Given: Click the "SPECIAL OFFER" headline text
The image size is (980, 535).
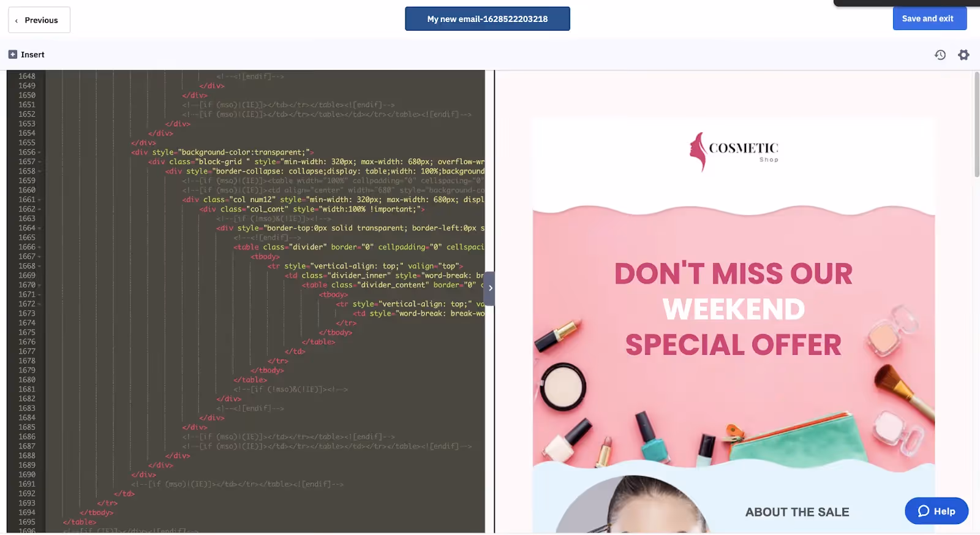Looking at the screenshot, I should tap(733, 345).
